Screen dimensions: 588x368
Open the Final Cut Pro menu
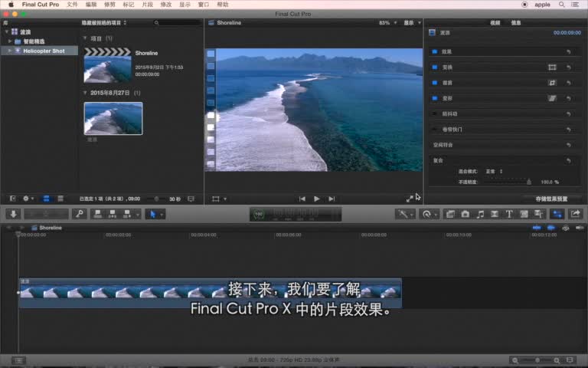pyautogui.click(x=41, y=5)
